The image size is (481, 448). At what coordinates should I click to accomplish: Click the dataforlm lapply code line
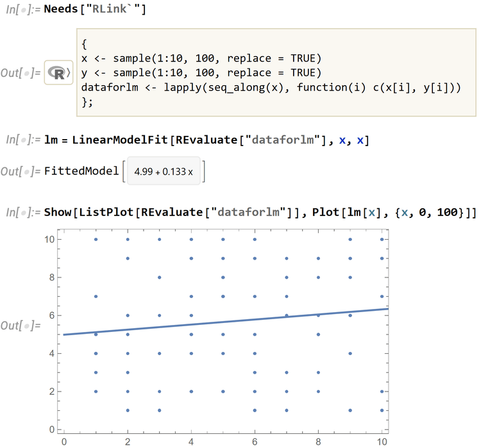click(x=271, y=87)
